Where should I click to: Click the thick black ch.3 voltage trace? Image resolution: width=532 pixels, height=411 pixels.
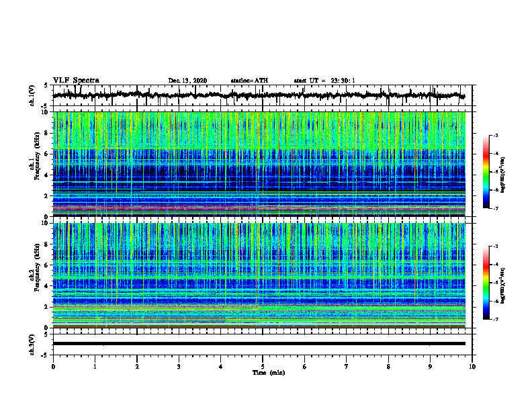259,344
